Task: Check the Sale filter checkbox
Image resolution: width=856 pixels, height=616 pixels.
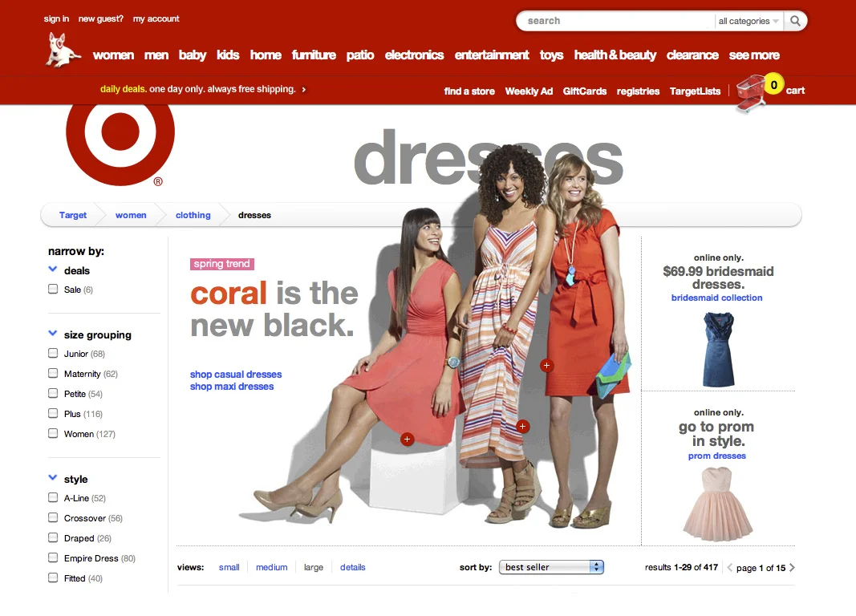Action: (x=53, y=290)
